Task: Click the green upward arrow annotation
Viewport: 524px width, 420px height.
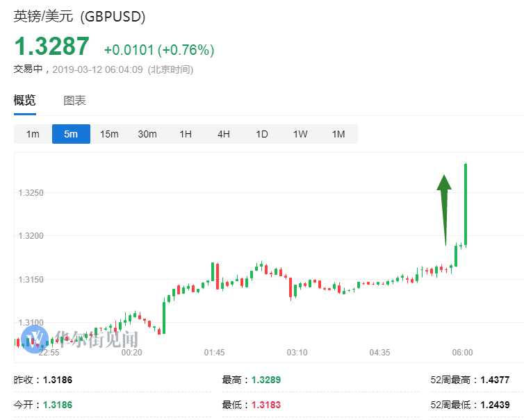Action: pyautogui.click(x=444, y=208)
